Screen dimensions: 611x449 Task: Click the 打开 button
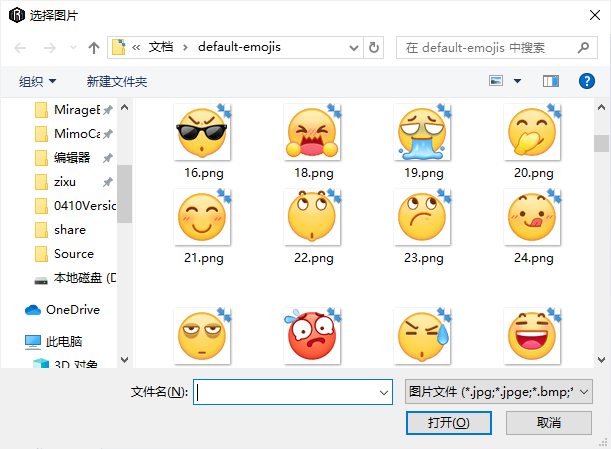click(x=448, y=423)
